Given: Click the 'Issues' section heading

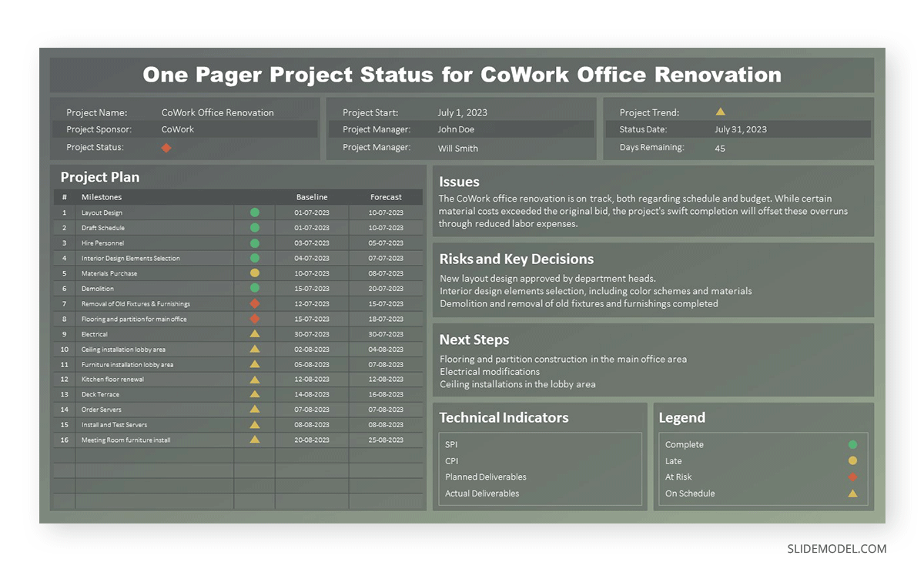Looking at the screenshot, I should (459, 182).
